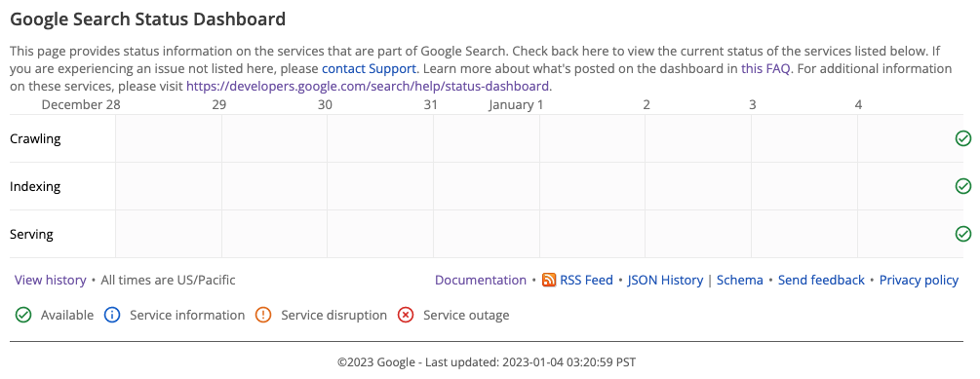The width and height of the screenshot is (980, 379).
Task: Open View history link
Action: pyautogui.click(x=50, y=280)
